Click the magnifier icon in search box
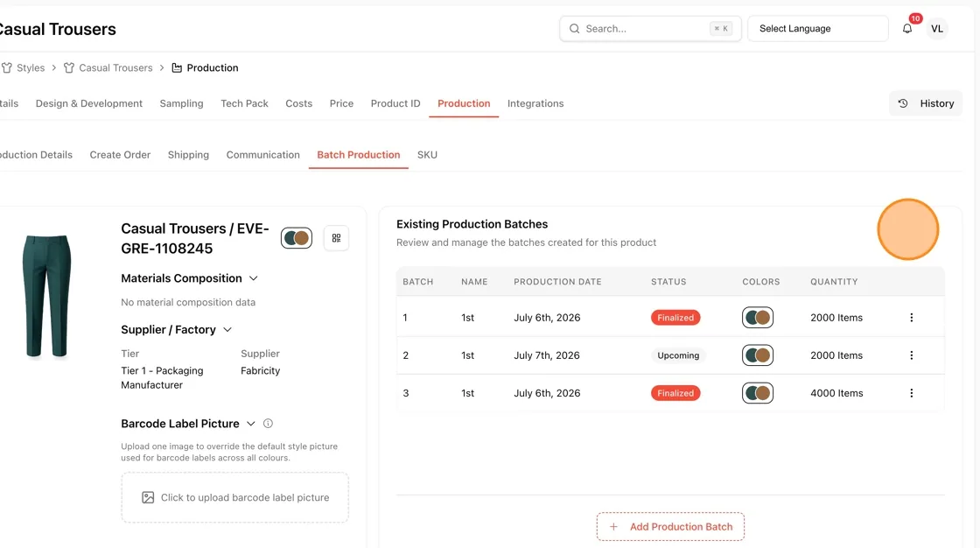 [574, 29]
